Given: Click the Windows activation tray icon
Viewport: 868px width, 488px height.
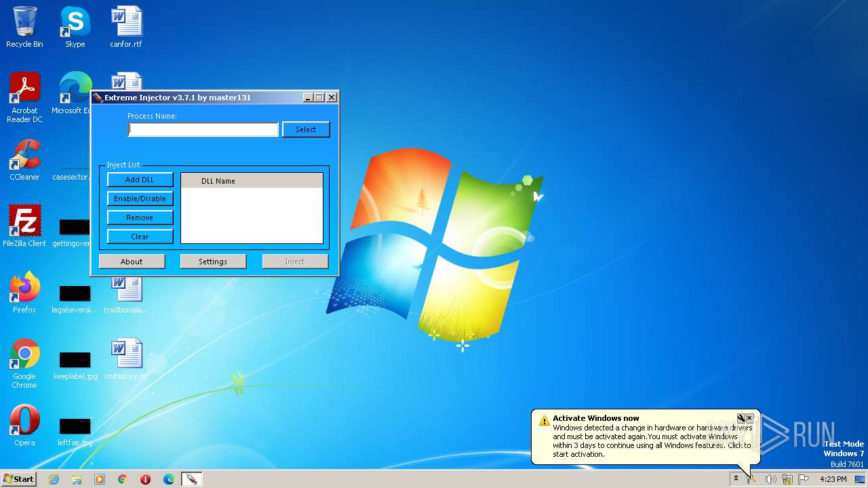Looking at the screenshot, I should [x=751, y=479].
